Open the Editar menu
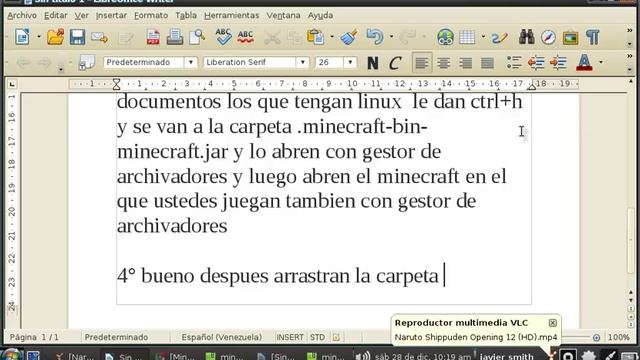Image resolution: width=640 pixels, height=360 pixels. pos(56,16)
